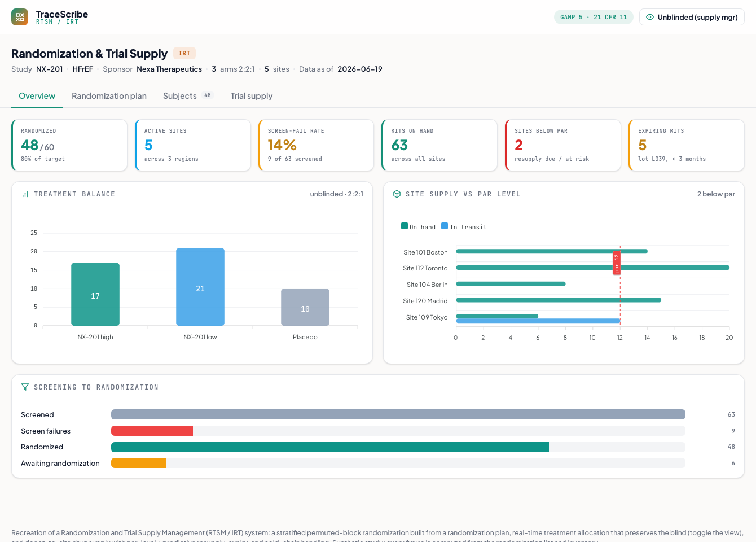
Task: Click the Site Supply cube icon
Action: (397, 194)
